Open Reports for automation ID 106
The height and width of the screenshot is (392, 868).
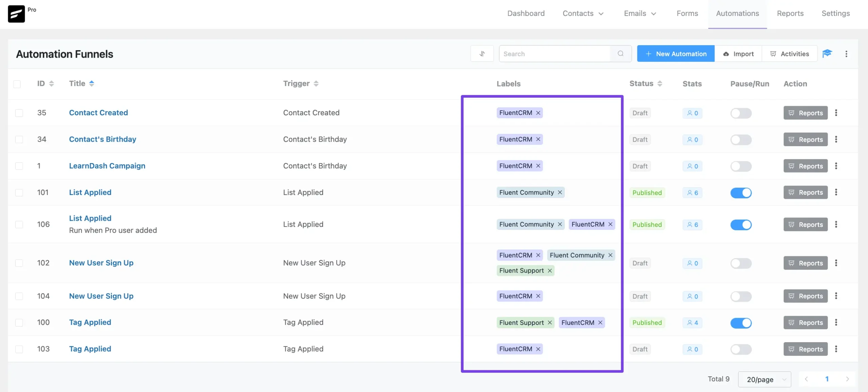[x=805, y=224]
